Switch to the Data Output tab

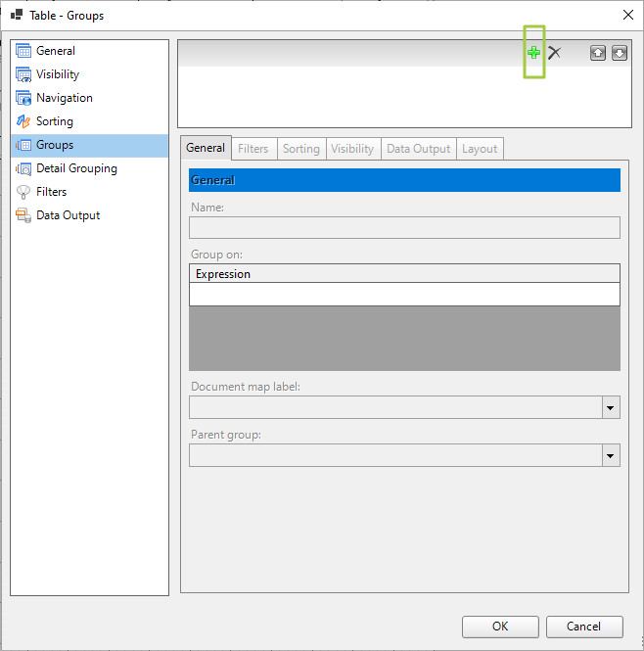point(418,149)
